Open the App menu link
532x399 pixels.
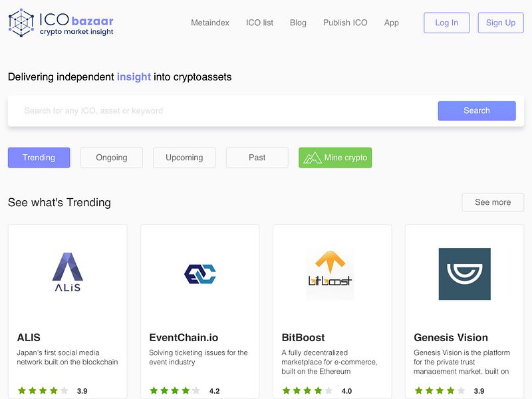391,23
